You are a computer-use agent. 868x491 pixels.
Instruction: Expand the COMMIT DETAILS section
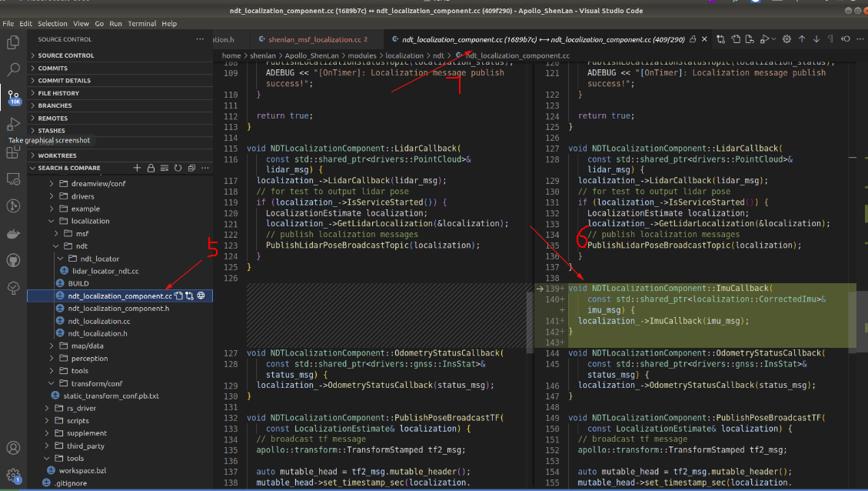click(120, 80)
